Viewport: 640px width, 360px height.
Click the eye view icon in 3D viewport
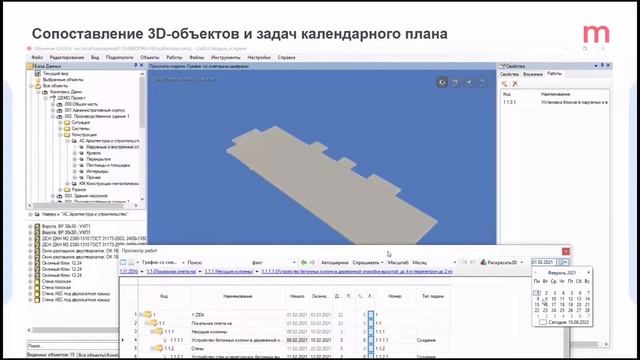point(442,82)
